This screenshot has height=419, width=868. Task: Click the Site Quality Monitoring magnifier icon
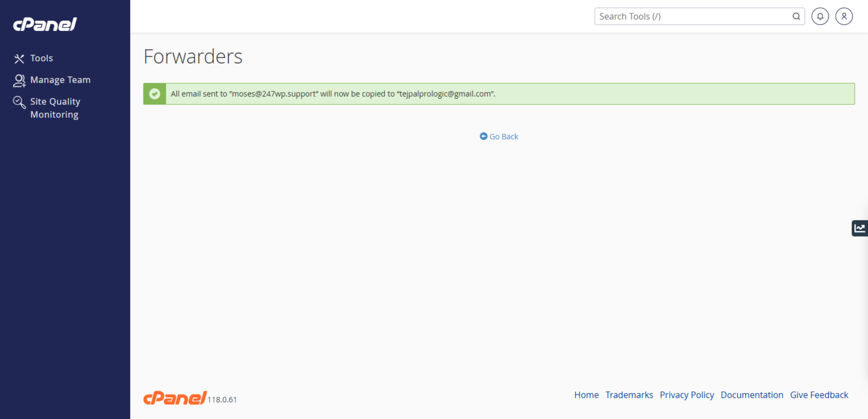19,102
